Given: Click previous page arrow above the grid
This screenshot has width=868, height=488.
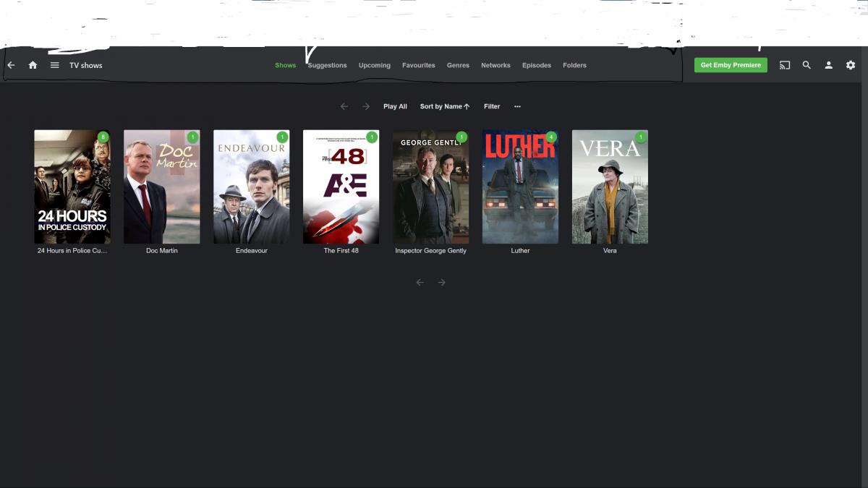Looking at the screenshot, I should tap(344, 106).
